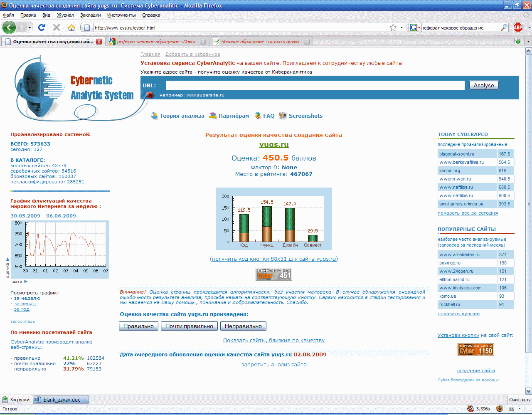Open the Журнал menu
Screen dimensions: 532x415
[65, 15]
